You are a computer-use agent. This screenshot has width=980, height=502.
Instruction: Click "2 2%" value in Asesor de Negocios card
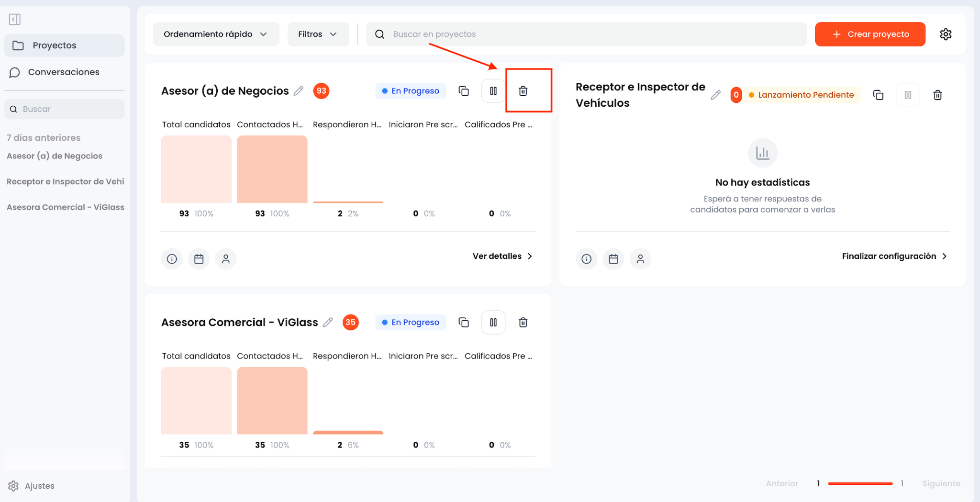348,213
